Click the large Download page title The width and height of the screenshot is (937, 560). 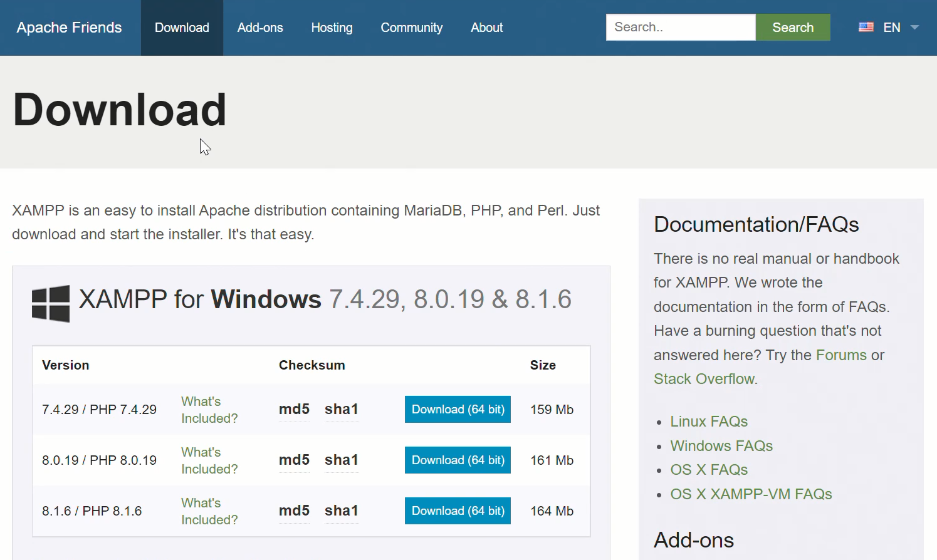pyautogui.click(x=120, y=110)
